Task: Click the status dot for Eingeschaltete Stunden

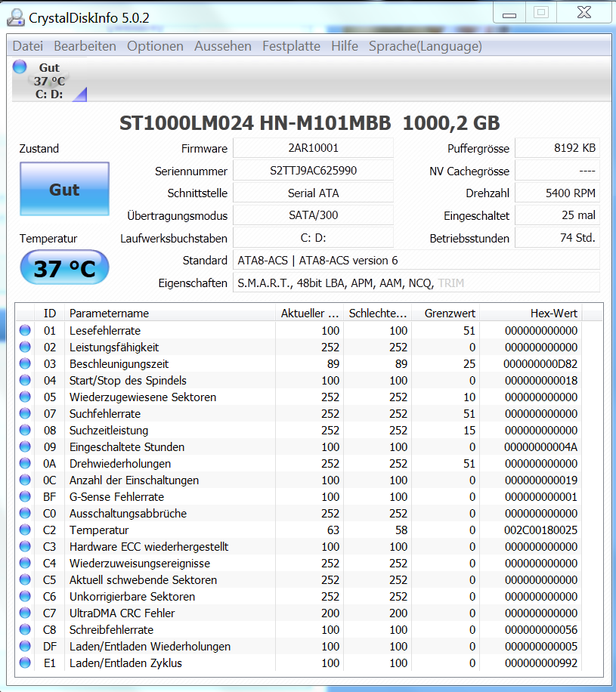Action: point(25,446)
